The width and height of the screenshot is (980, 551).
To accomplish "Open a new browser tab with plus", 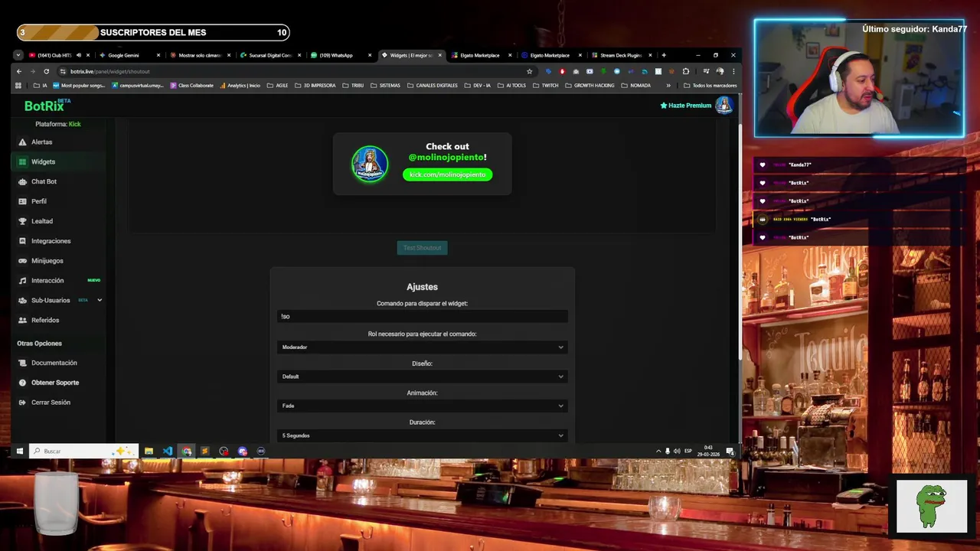I will click(664, 55).
